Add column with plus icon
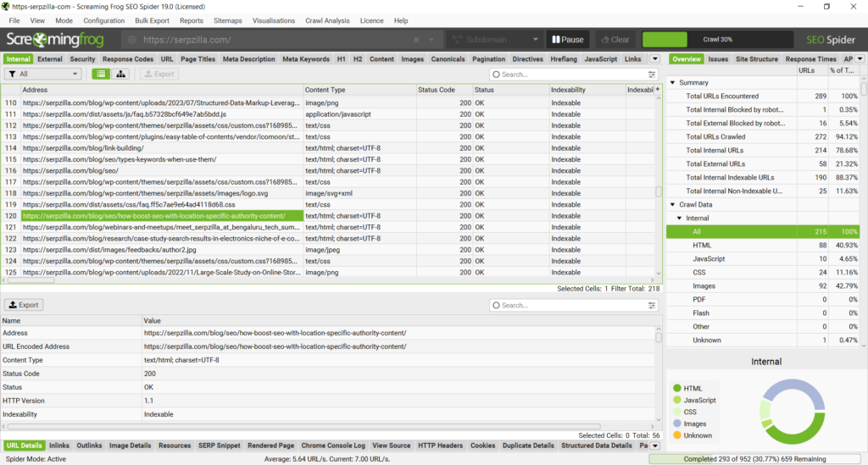This screenshot has width=868, height=465. [x=658, y=90]
